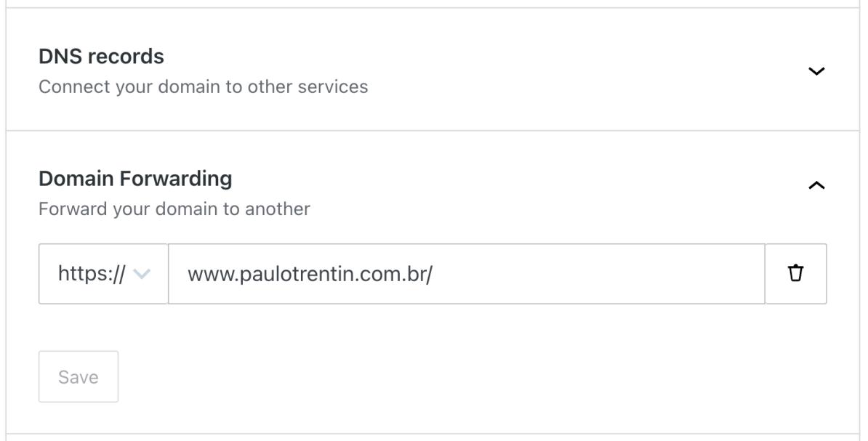Click the small arrow beside https://
The image size is (868, 441).
[142, 274]
